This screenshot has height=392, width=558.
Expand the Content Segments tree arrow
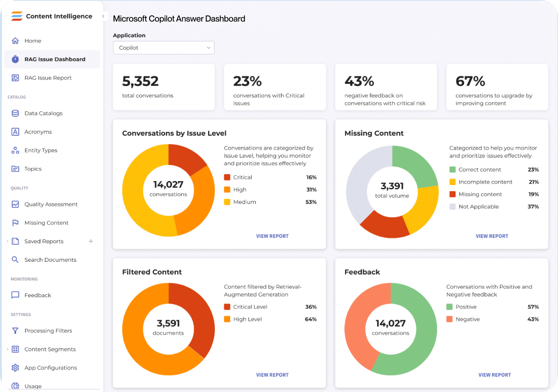coord(7,349)
